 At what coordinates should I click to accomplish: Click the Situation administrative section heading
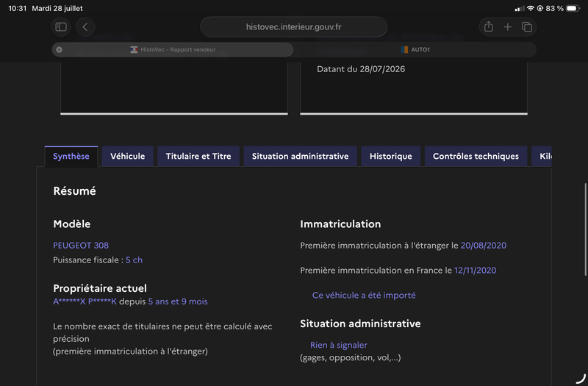point(360,324)
